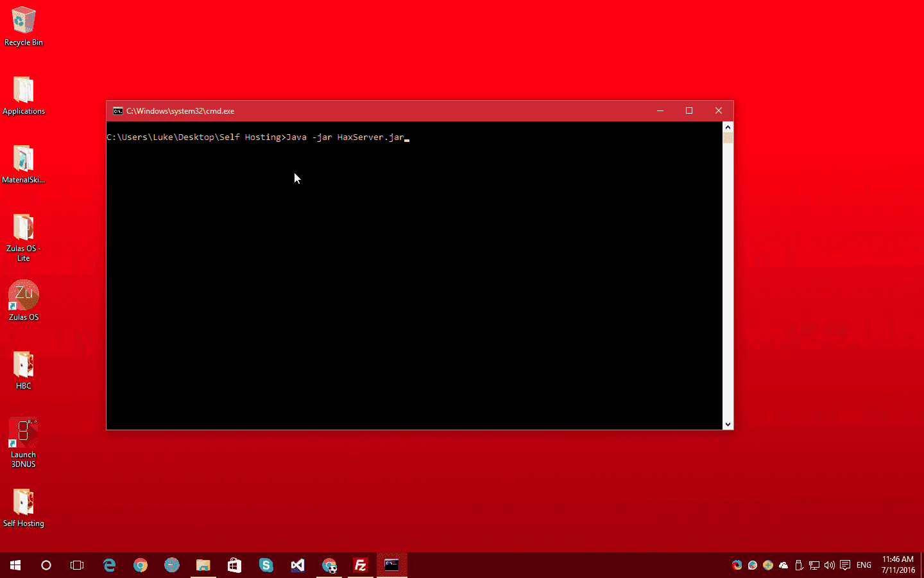Screen dimensions: 924x578
Task: Launch Google Chrome from taskbar
Action: [x=141, y=565]
